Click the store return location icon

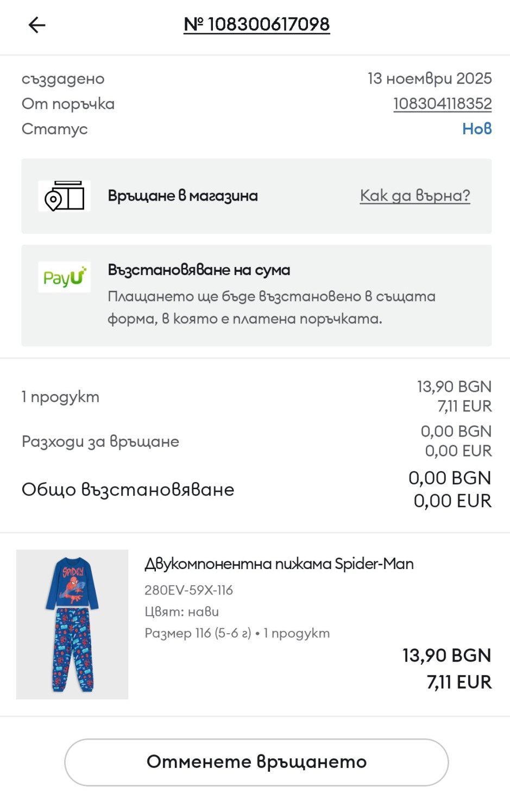[64, 196]
